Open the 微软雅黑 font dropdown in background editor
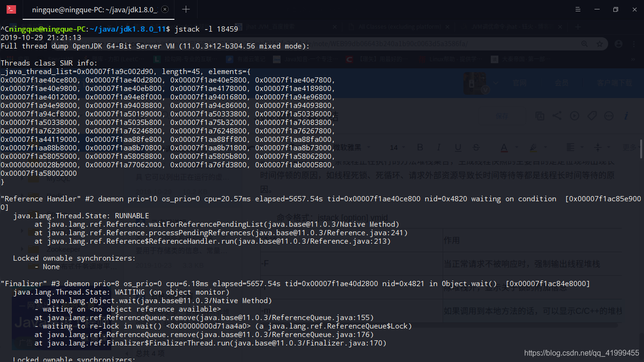This screenshot has width=644, height=362. 353,148
